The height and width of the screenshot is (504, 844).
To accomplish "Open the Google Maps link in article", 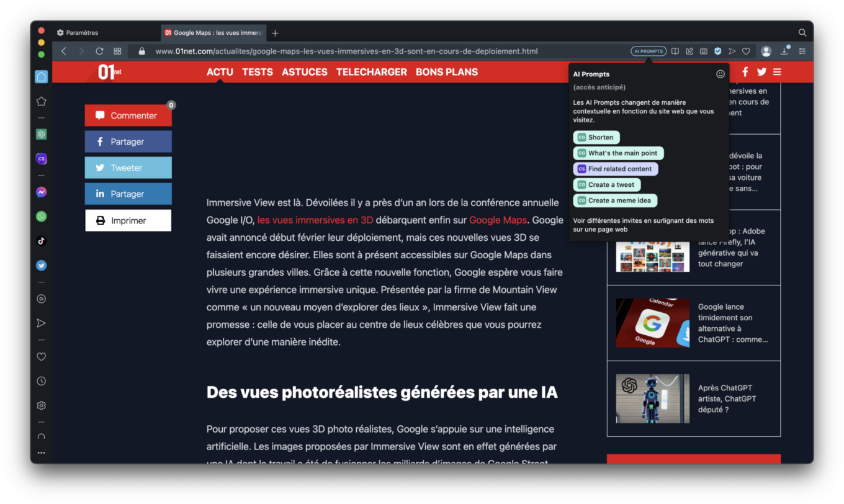I will tap(498, 220).
